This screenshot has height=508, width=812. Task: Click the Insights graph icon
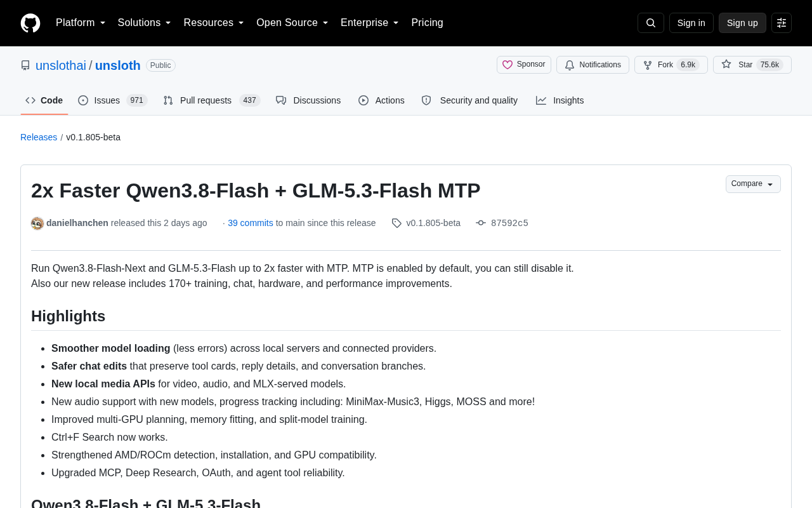point(541,100)
